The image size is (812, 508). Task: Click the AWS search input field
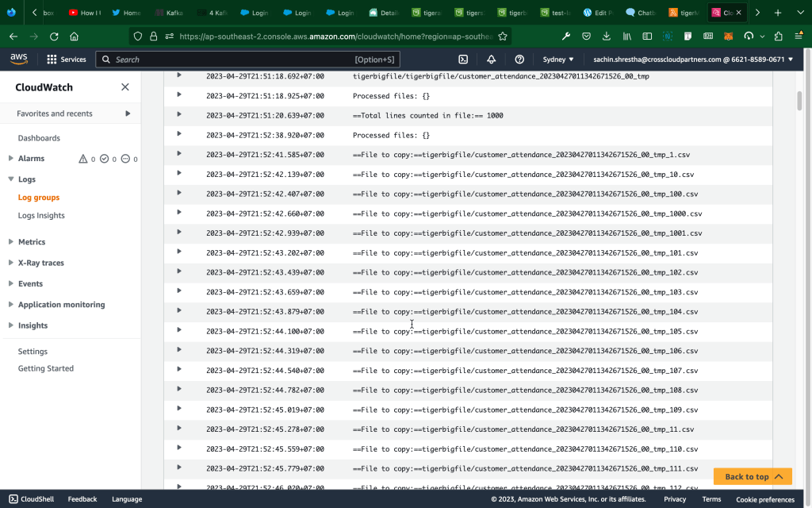point(230,60)
